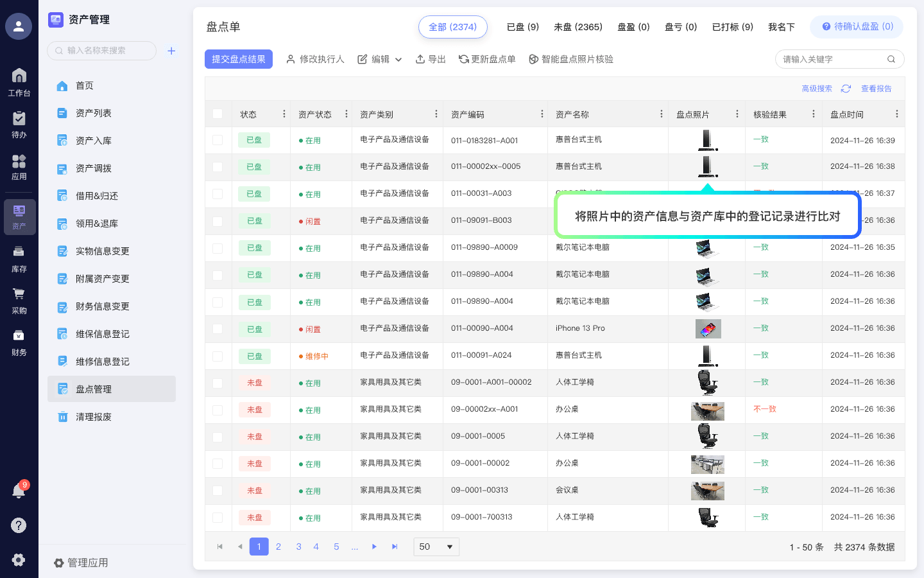Check the select-all checkbox in table header
Screen dimensions: 924x578
[x=218, y=113]
